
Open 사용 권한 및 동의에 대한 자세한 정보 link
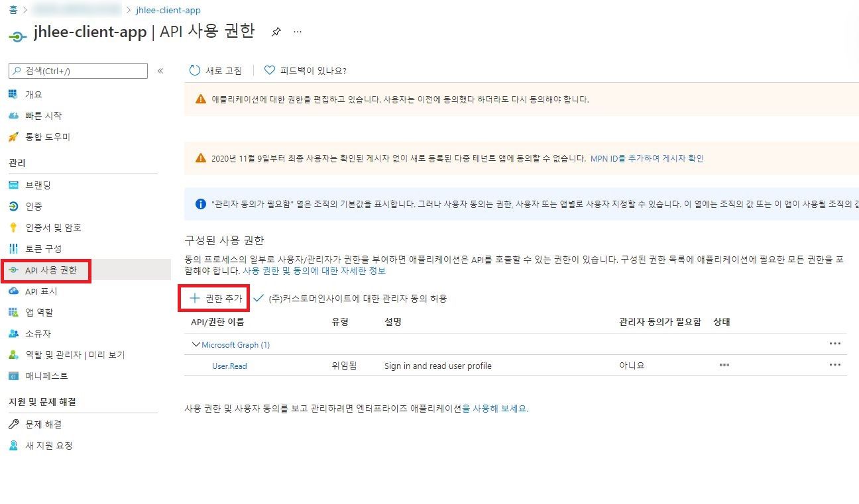click(314, 270)
